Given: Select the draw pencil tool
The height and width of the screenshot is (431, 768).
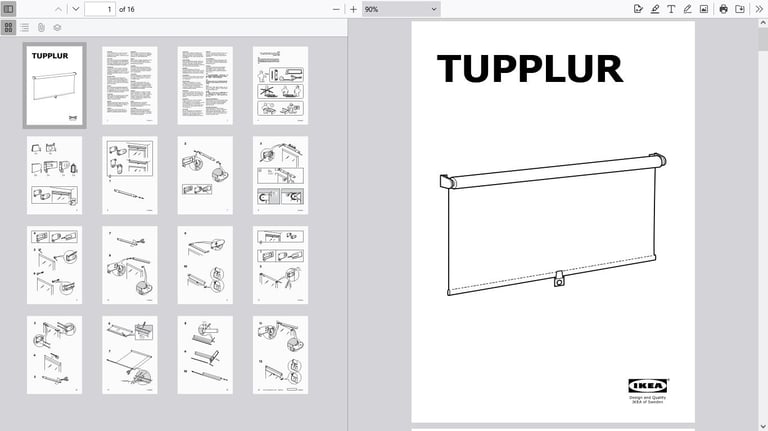Looking at the screenshot, I should [x=687, y=9].
